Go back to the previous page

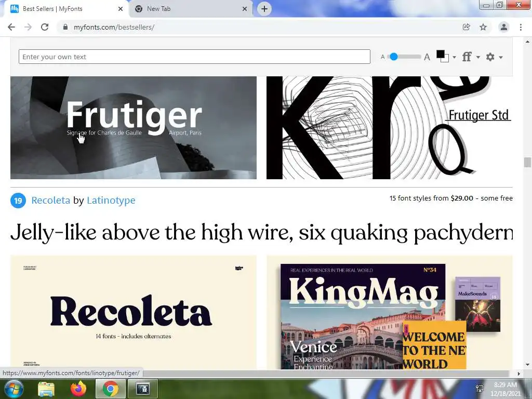pos(11,27)
